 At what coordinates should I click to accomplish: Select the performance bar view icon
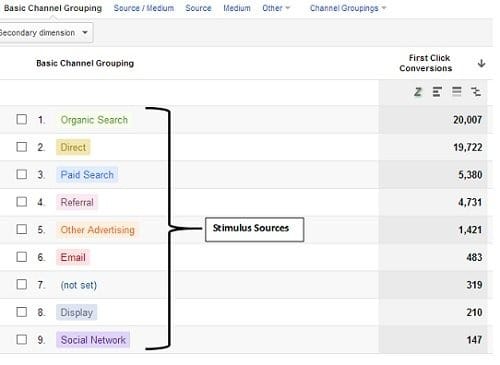[x=437, y=91]
